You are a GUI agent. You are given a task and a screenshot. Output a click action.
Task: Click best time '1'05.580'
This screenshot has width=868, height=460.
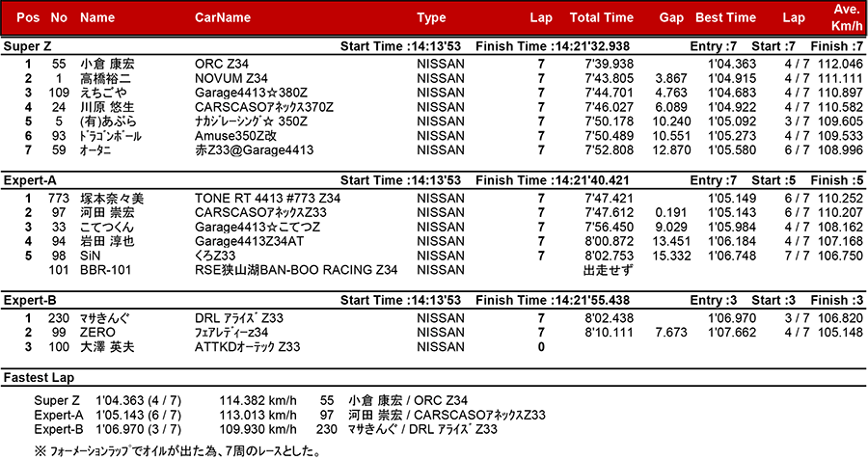point(732,150)
